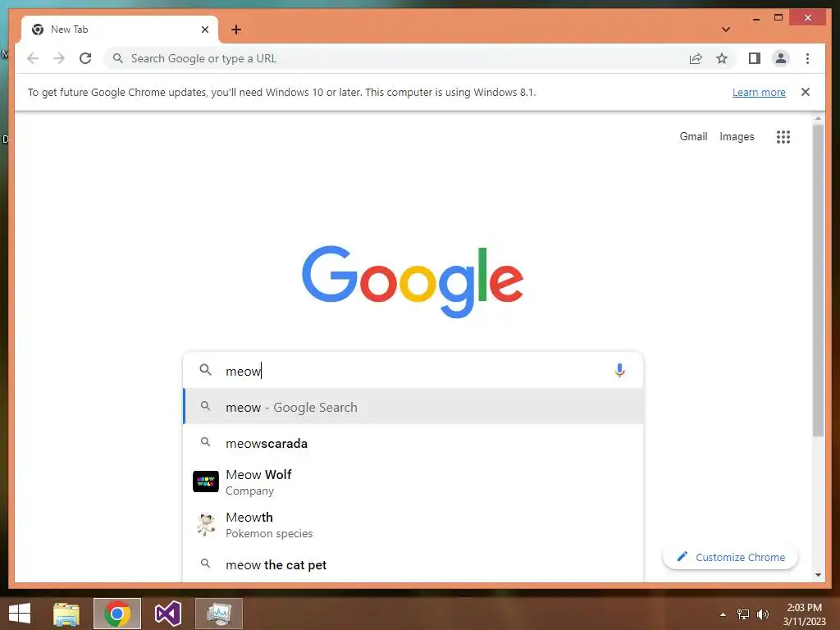Click the Meowth image thumbnail
Image resolution: width=840 pixels, height=630 pixels.
(x=206, y=524)
